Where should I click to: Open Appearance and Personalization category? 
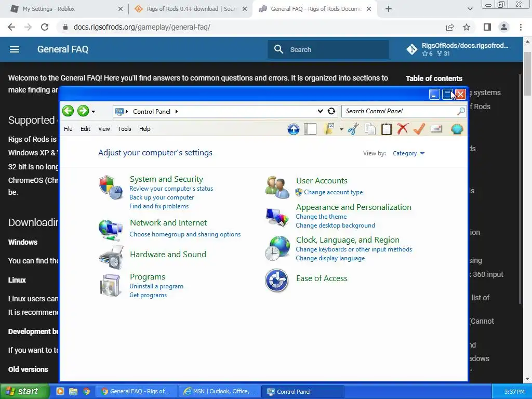pyautogui.click(x=353, y=207)
